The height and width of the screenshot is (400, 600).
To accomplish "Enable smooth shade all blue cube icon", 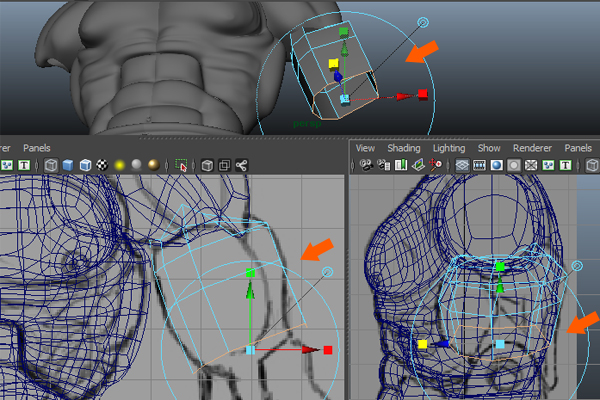I will (x=67, y=165).
